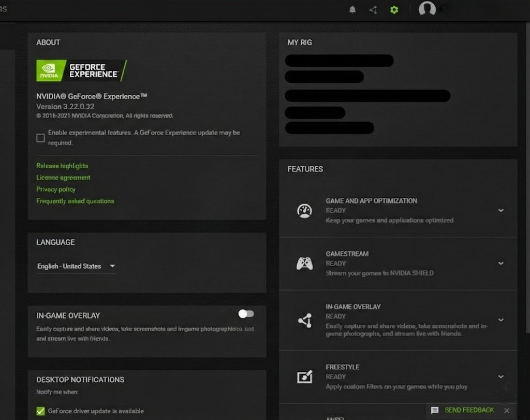Click the Freestyle filter icon
Image resolution: width=530 pixels, height=420 pixels.
(304, 377)
